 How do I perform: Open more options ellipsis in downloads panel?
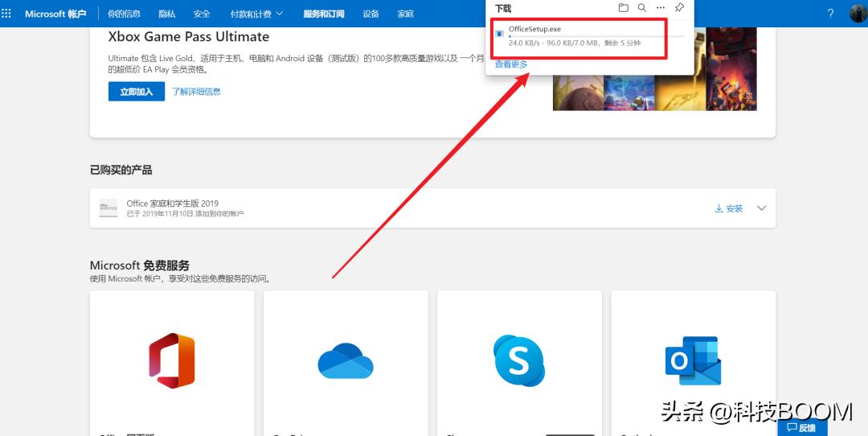660,8
